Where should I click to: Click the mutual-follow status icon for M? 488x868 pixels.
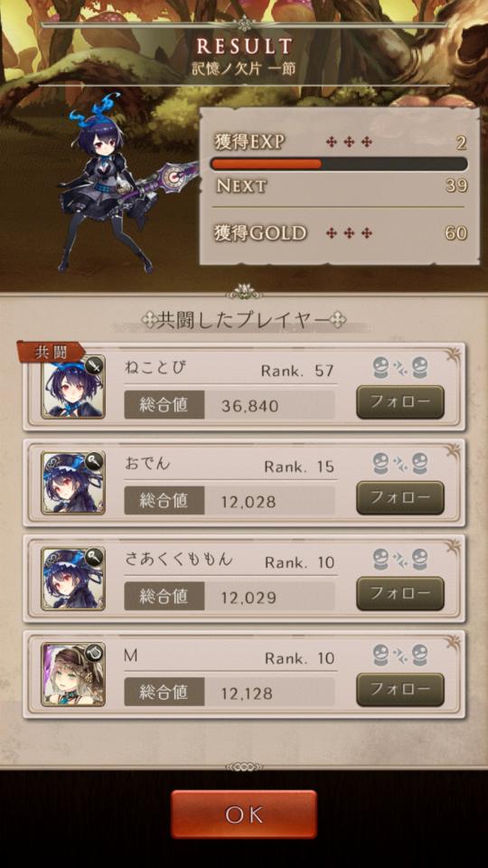pos(400,655)
